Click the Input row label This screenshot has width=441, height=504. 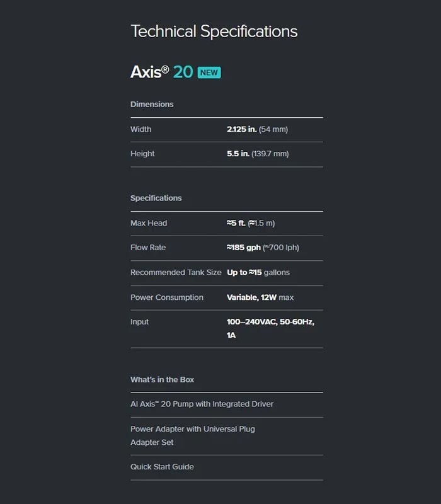click(139, 322)
